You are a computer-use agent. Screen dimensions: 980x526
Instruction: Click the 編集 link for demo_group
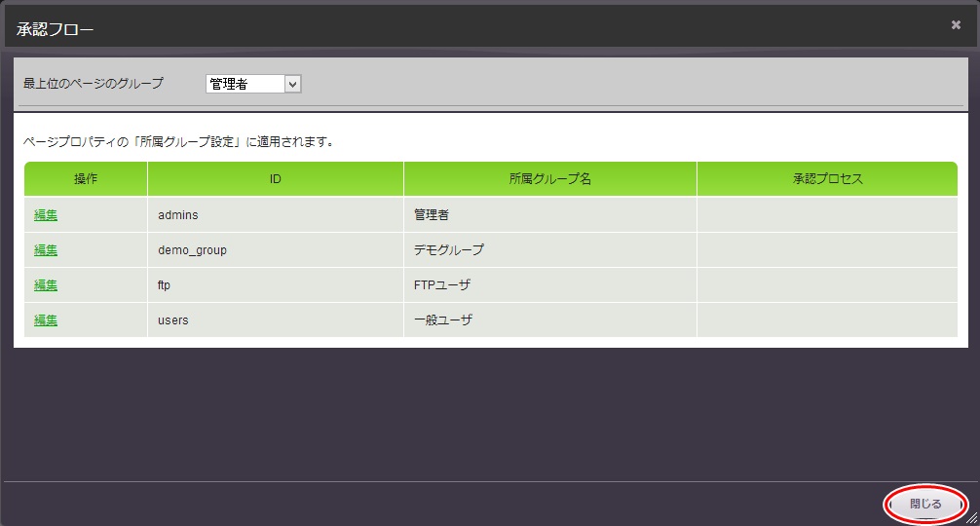[x=46, y=250]
